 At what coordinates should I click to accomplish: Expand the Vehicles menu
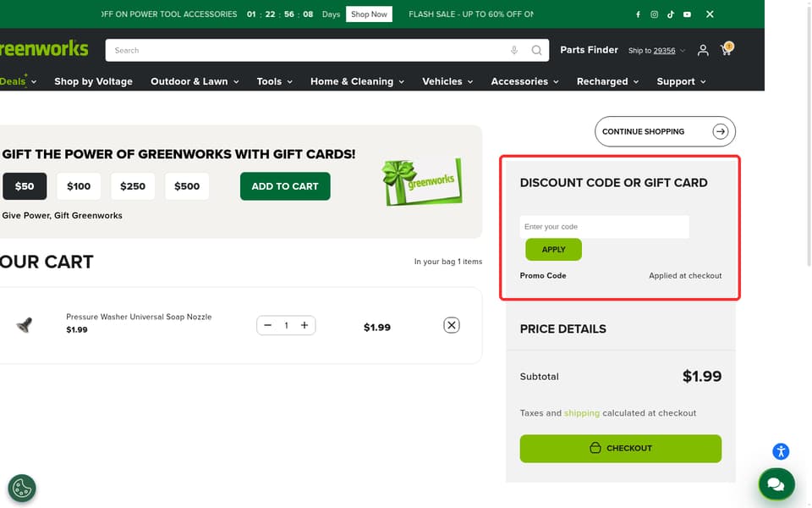[x=447, y=81]
